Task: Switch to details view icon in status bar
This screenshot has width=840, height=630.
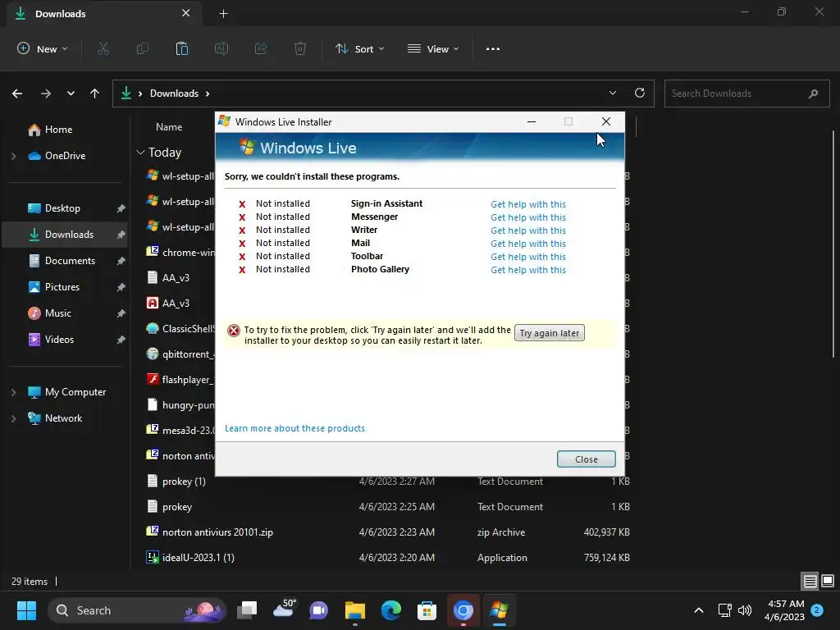Action: pos(810,581)
